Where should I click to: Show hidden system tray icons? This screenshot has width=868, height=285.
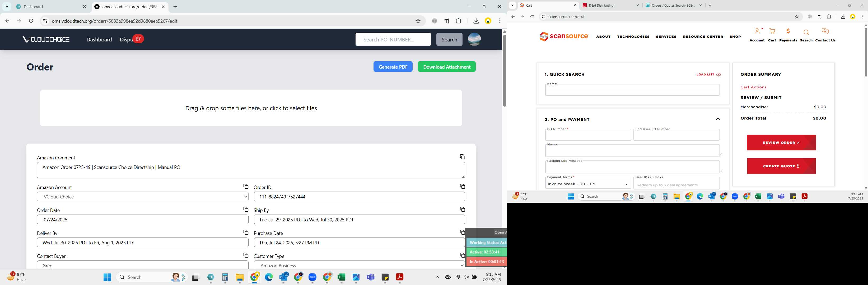437,277
